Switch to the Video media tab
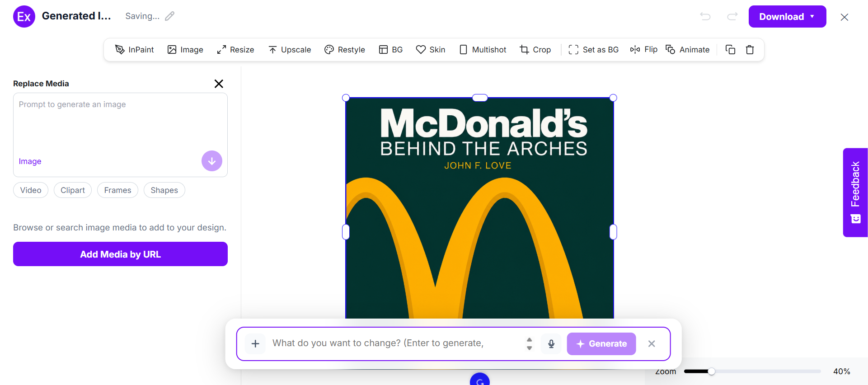This screenshot has height=385, width=868. (x=31, y=190)
